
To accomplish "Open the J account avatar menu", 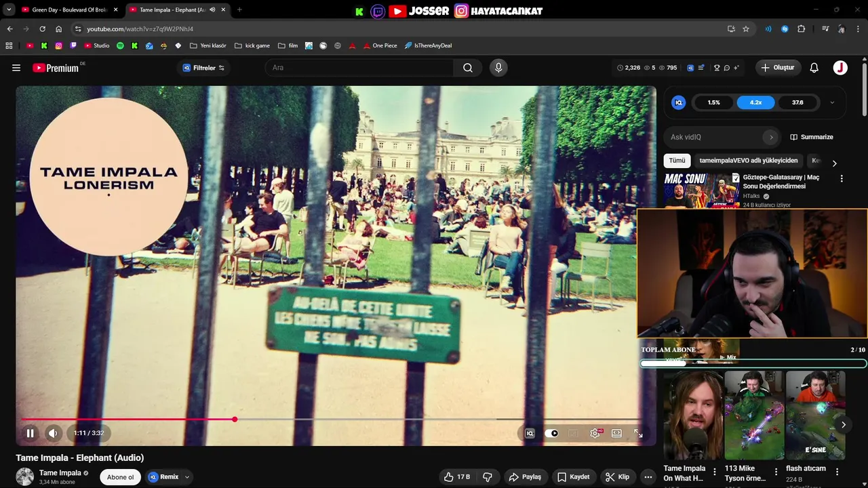I will pos(840,68).
